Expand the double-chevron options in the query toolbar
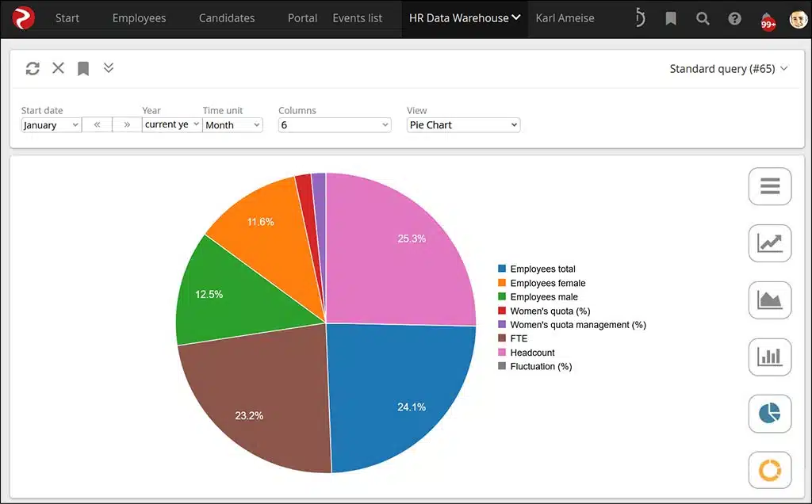This screenshot has height=504, width=812. pos(109,68)
